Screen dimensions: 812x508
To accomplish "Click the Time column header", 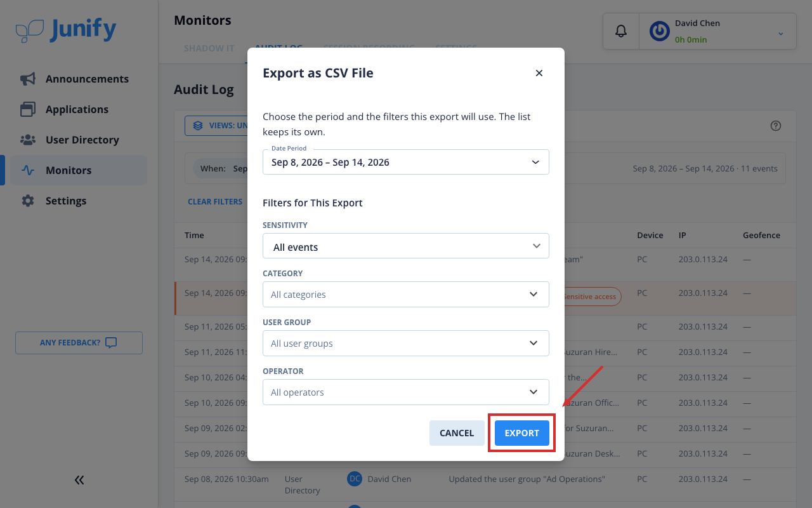I will 194,235.
